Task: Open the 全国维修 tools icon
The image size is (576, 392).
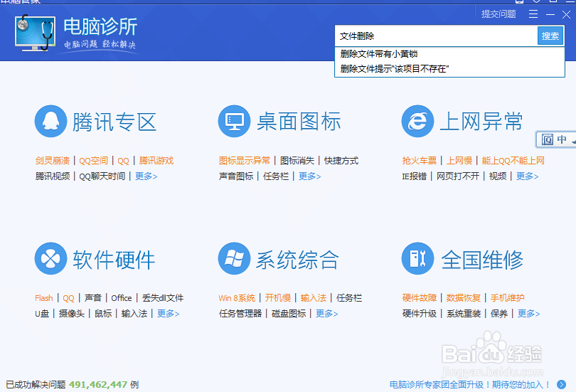Action: pos(417,259)
